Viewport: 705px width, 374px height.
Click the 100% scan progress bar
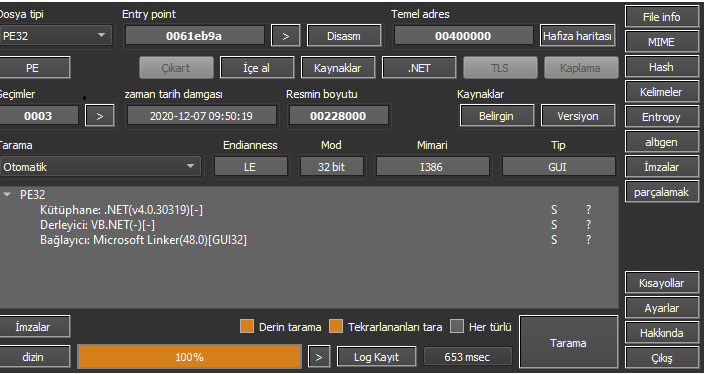coord(189,357)
